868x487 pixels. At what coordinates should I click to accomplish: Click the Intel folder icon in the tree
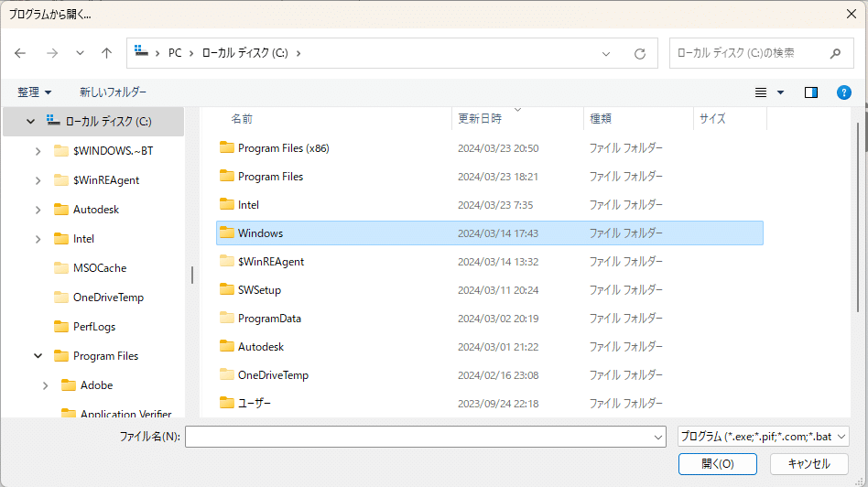(x=61, y=239)
